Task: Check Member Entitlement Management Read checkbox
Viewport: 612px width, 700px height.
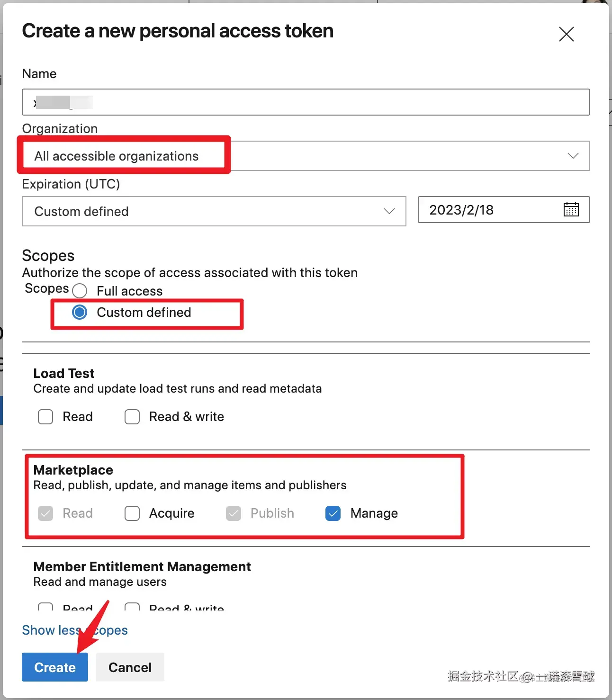Action: (45, 607)
